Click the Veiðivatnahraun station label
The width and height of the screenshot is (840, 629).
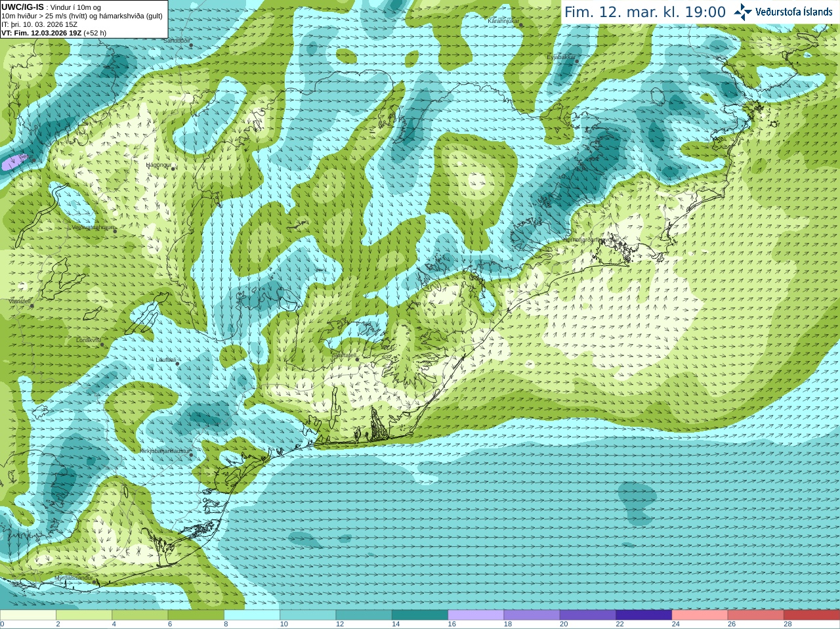point(92,227)
